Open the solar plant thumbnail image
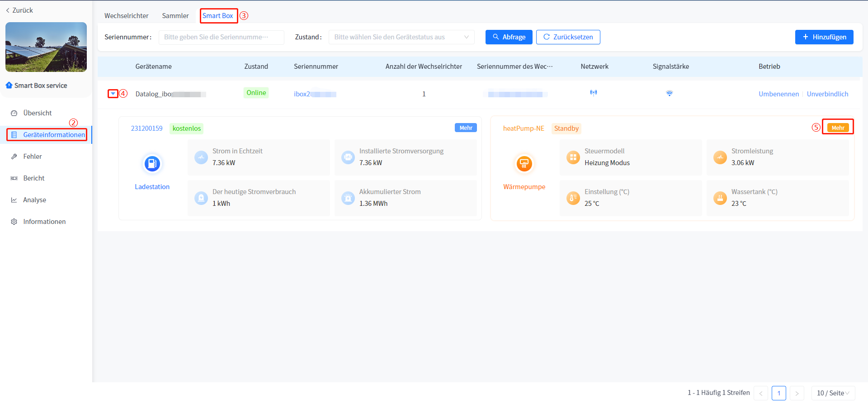The image size is (868, 404). [46, 47]
